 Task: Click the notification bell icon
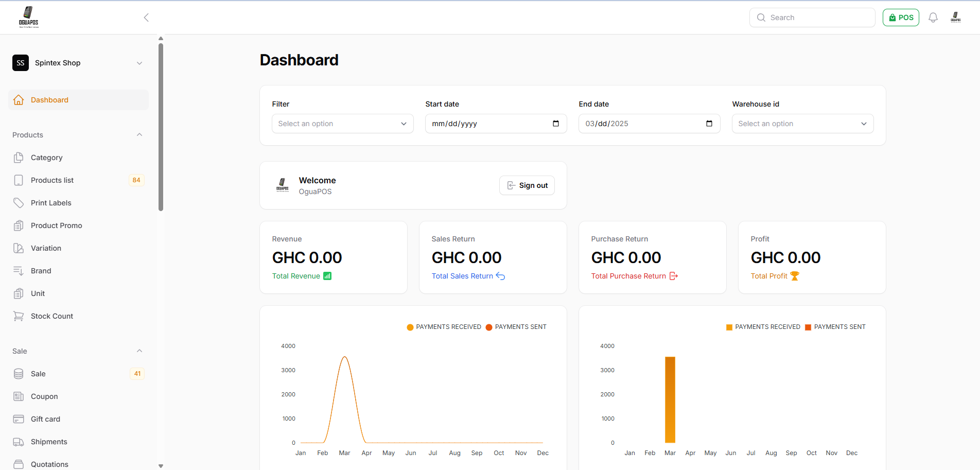coord(933,18)
